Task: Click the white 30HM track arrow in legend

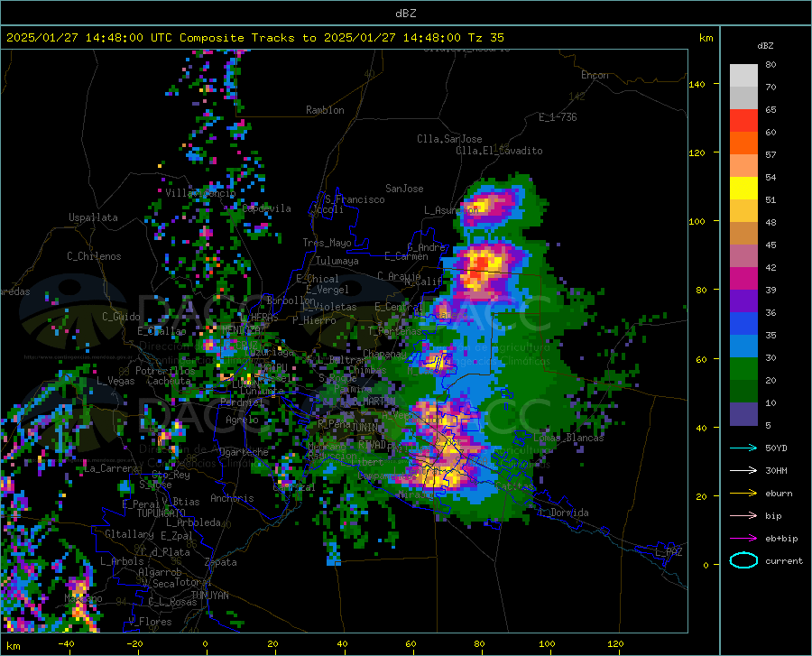Action: [x=743, y=471]
